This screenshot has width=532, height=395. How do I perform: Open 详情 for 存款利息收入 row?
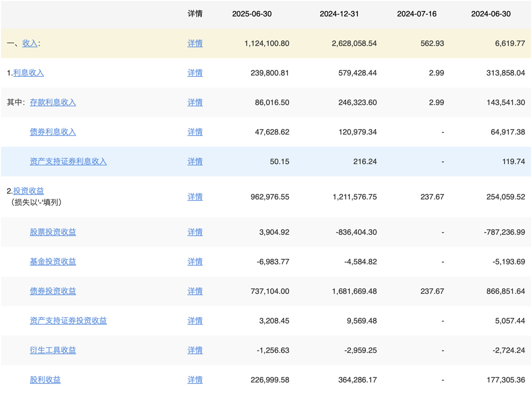(195, 102)
